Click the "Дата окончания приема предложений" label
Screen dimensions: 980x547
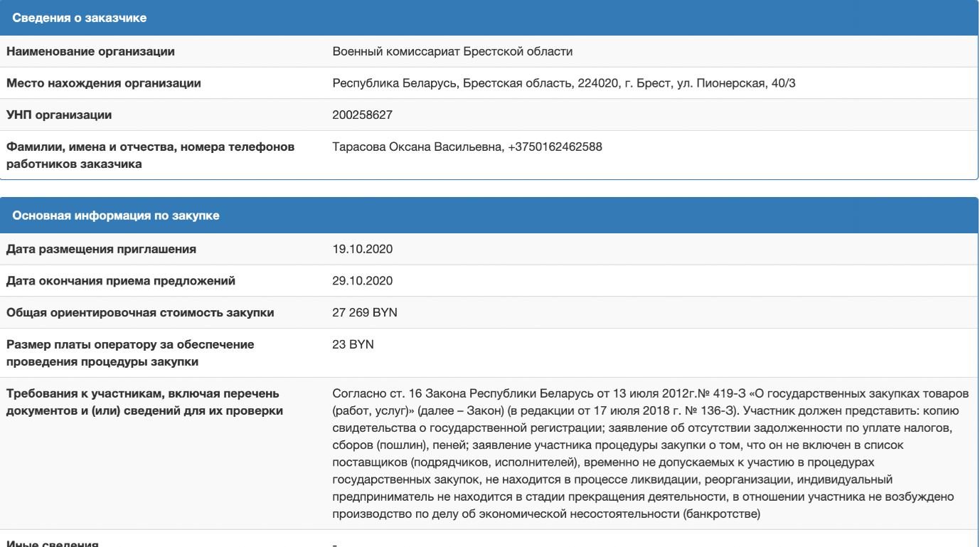pyautogui.click(x=121, y=281)
